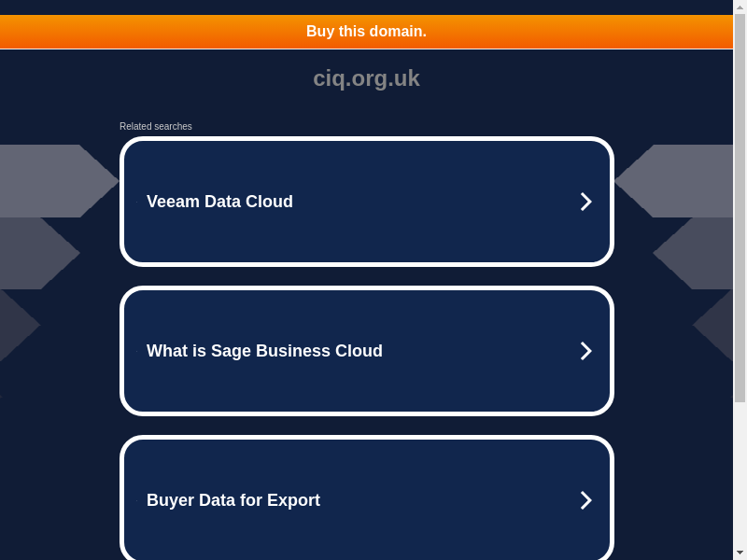
Task: Click the Related searches label
Action: click(156, 127)
